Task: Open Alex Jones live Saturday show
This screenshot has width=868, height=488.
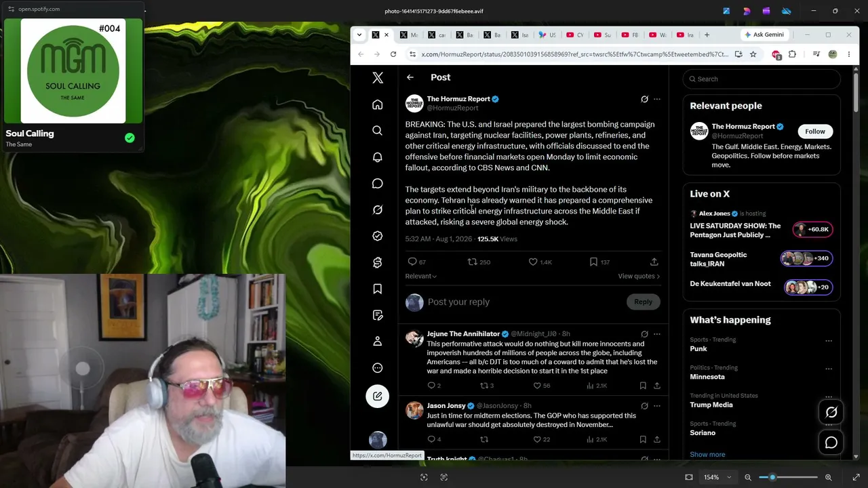Action: (761, 225)
